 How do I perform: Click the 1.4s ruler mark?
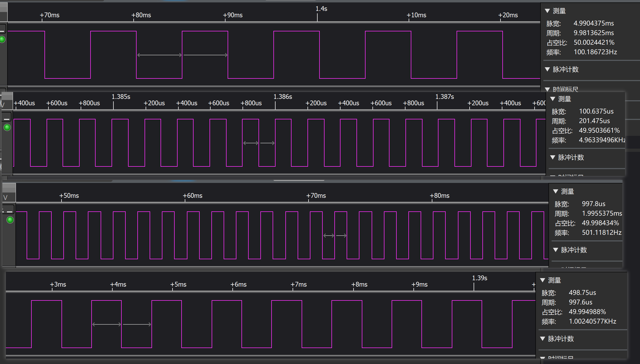pyautogui.click(x=321, y=9)
